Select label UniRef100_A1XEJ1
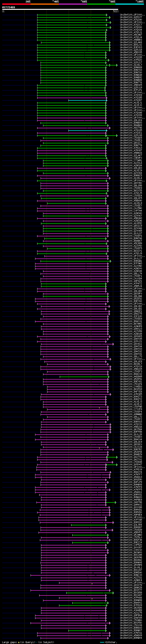 click(x=131, y=103)
